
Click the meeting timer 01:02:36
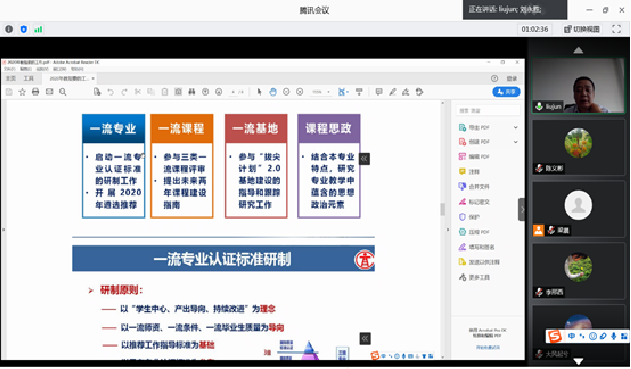tap(534, 29)
